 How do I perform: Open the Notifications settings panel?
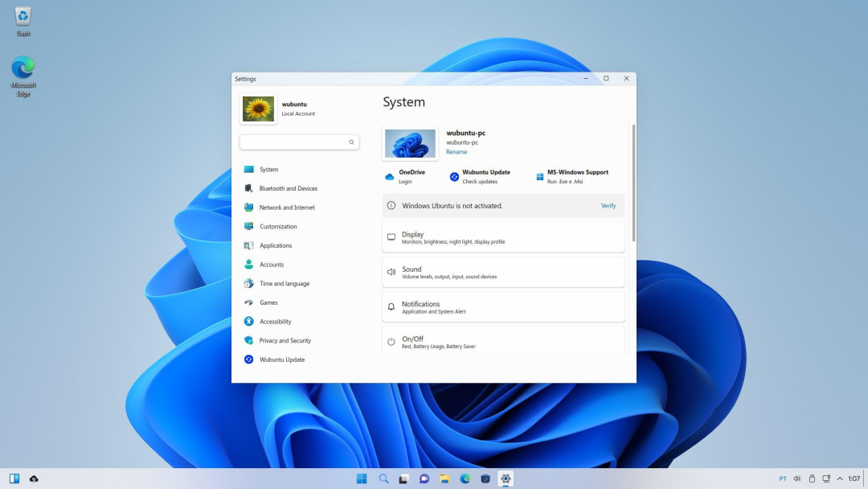coord(503,306)
